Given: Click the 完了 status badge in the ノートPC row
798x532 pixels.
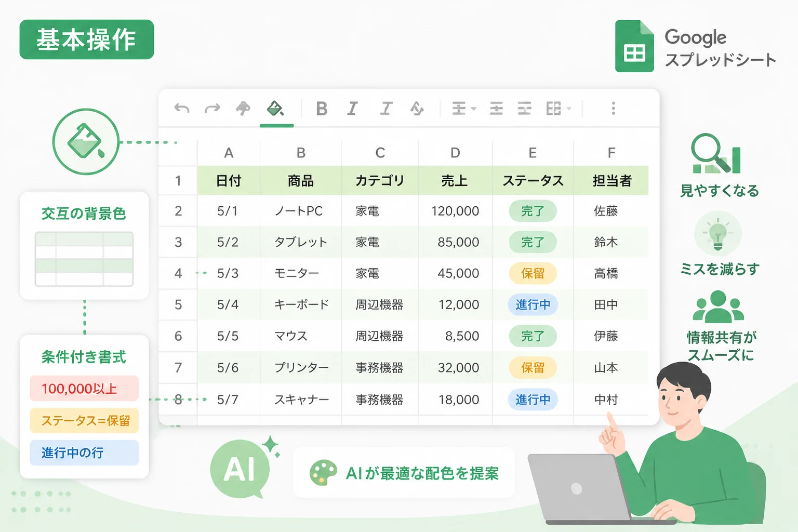Looking at the screenshot, I should pos(533,211).
